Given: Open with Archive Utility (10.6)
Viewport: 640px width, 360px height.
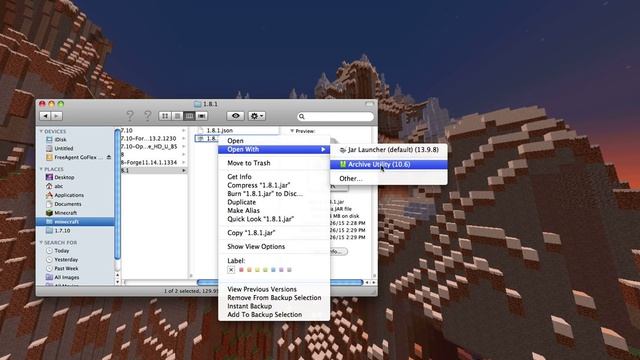Looking at the screenshot, I should (x=389, y=164).
